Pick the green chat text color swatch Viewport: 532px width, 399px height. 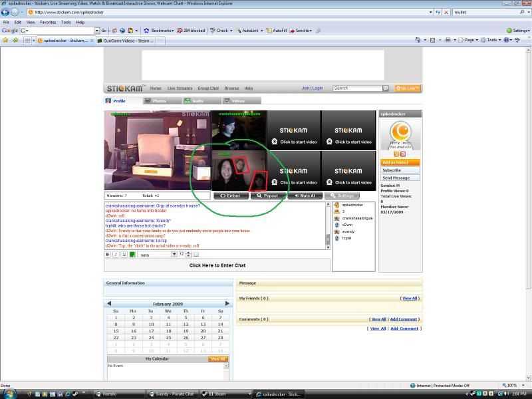132,254
